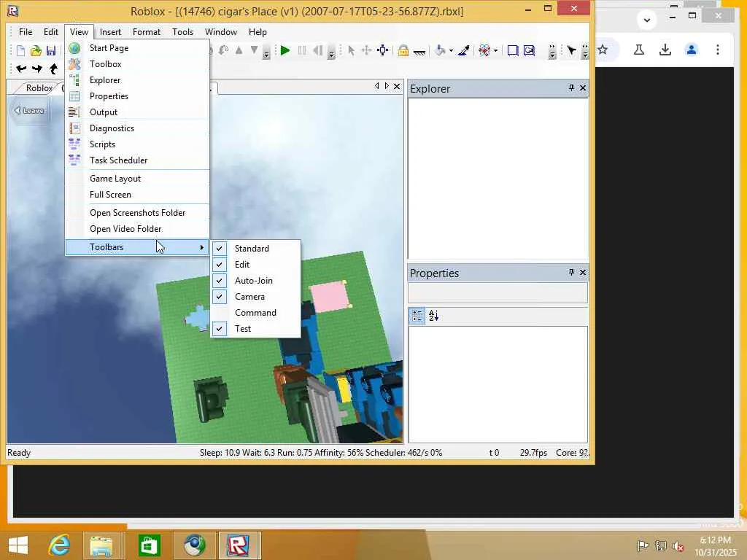Choose Start Page from View menu
Viewport: 747px width, 560px height.
[x=137, y=47]
